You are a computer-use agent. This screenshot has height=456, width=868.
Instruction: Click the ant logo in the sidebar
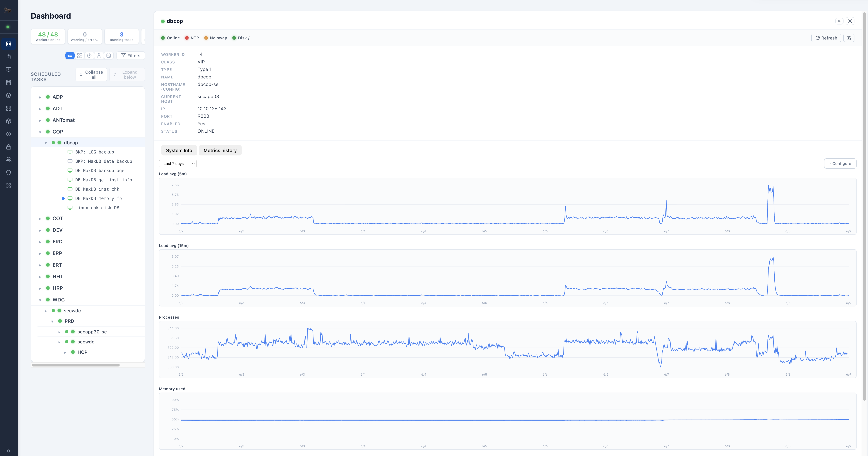pyautogui.click(x=8, y=10)
